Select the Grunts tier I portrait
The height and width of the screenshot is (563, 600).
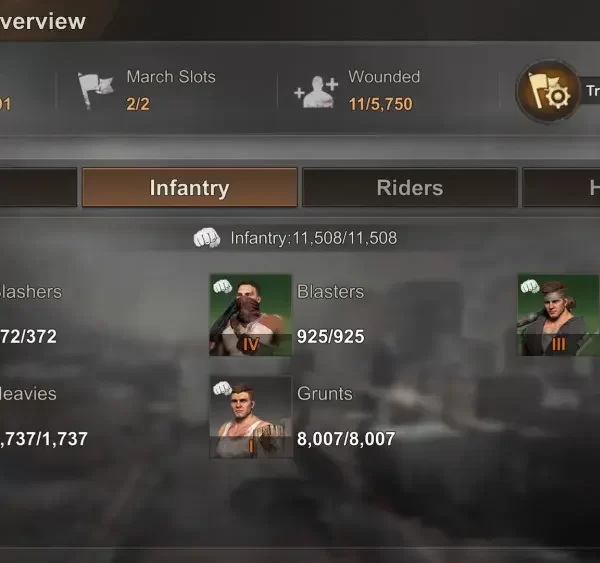click(251, 417)
